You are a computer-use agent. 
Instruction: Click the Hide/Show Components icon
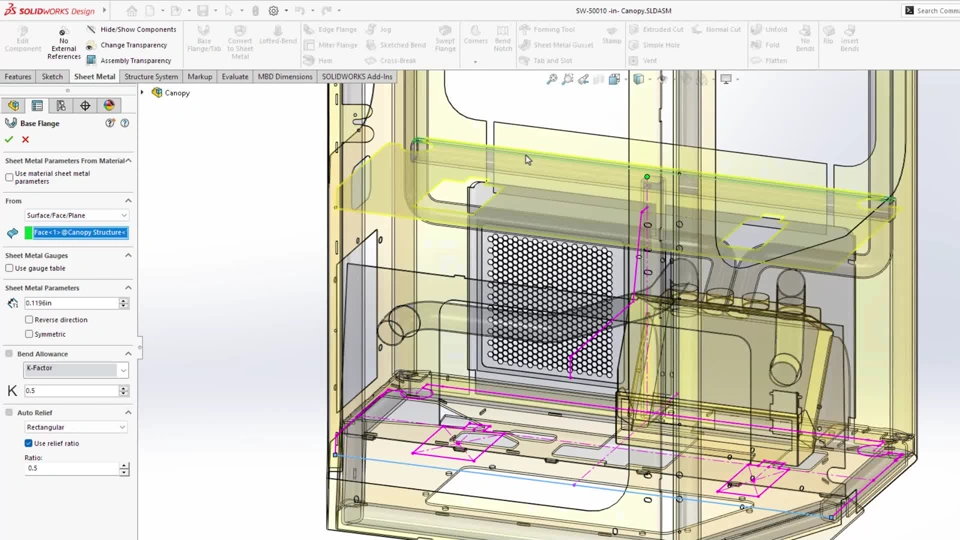click(x=91, y=30)
